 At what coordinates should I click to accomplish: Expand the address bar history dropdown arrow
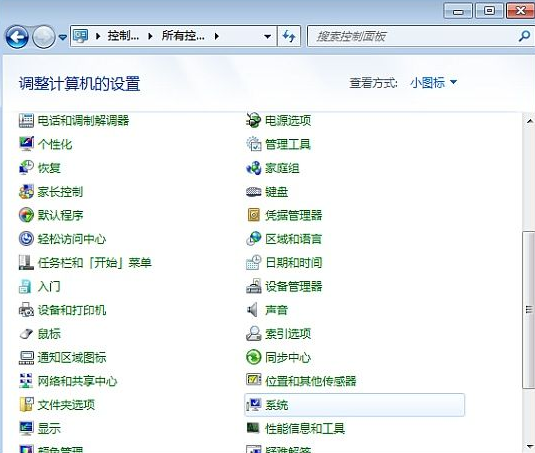click(268, 36)
